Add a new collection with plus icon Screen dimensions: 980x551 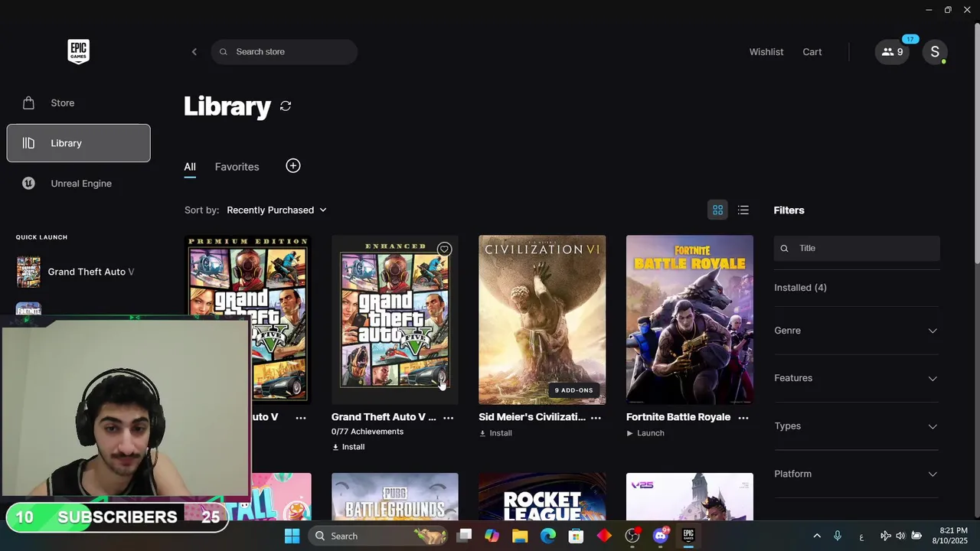[293, 166]
